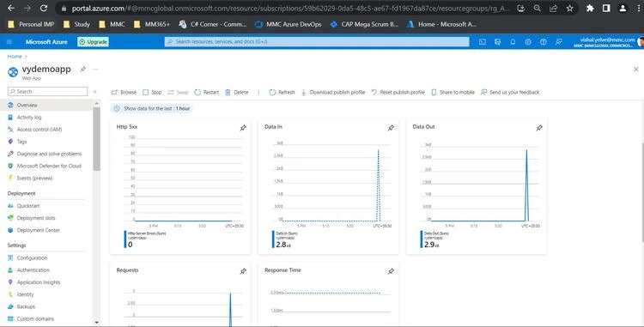Open account menu vishal.yelve@mmc.com
This screenshot has width=644, height=327.
pyautogui.click(x=608, y=42)
